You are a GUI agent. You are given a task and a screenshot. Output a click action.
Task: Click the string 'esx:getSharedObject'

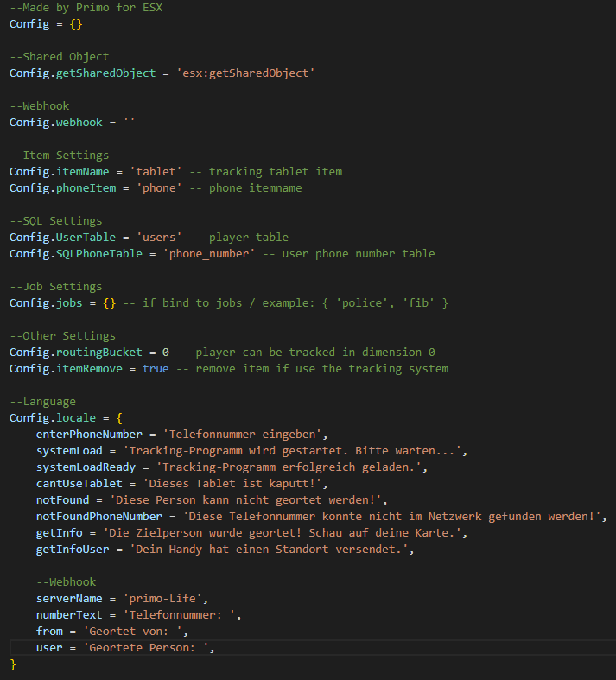tap(245, 73)
